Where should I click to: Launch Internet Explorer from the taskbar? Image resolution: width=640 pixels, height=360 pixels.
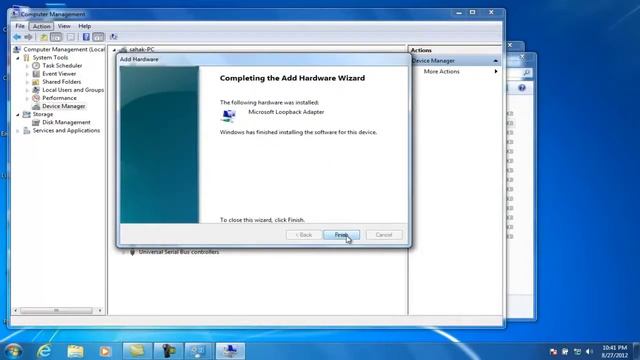pos(44,351)
